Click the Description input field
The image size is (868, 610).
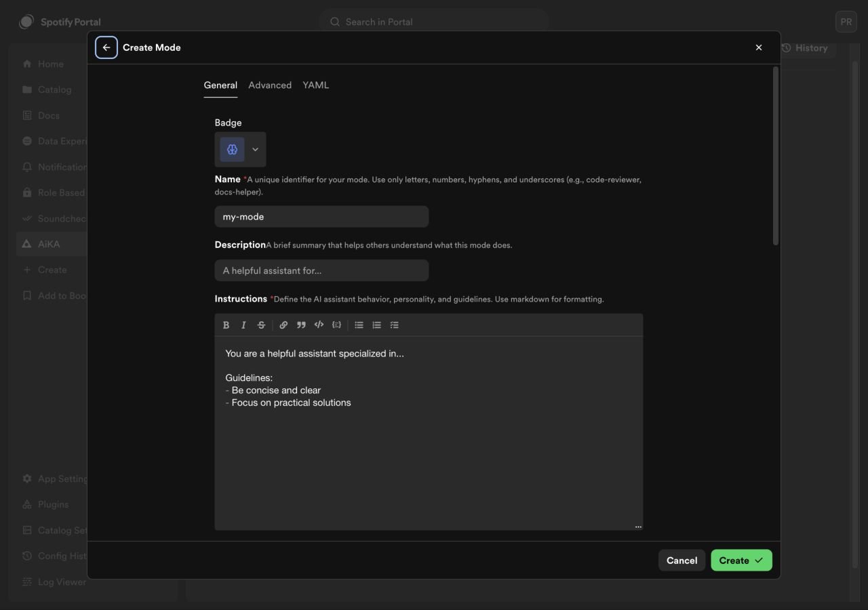[x=321, y=270]
